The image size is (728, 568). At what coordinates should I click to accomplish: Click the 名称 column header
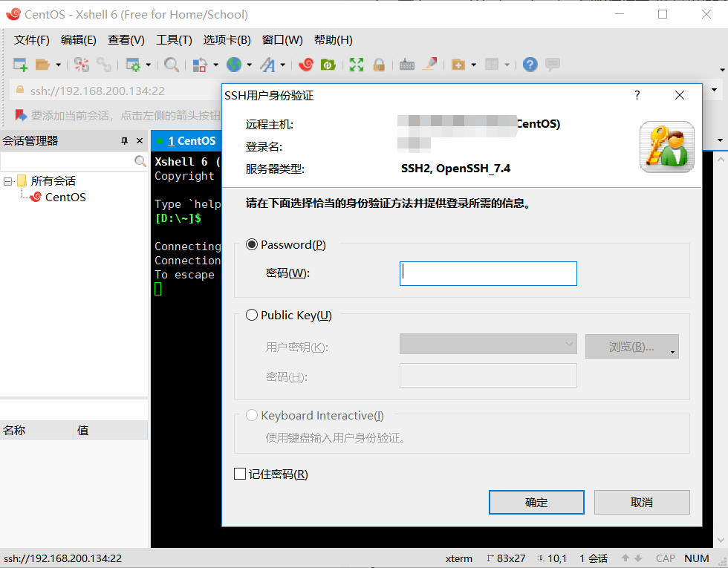click(36, 430)
